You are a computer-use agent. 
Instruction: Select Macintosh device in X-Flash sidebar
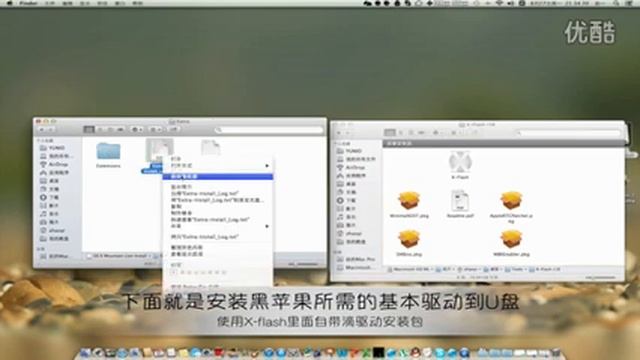pos(354,268)
